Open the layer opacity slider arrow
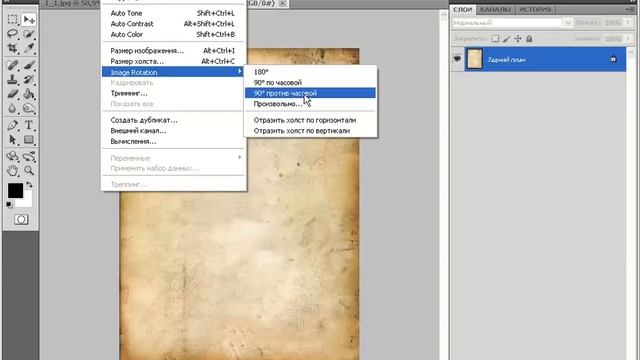The height and width of the screenshot is (360, 640). tap(628, 23)
